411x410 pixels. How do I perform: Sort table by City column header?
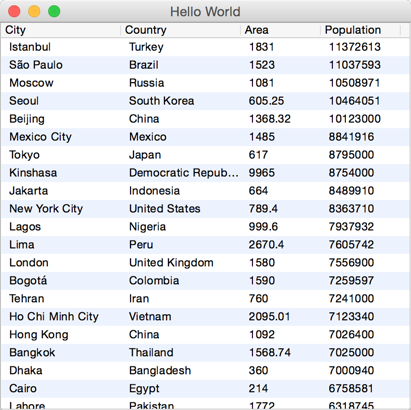click(60, 30)
